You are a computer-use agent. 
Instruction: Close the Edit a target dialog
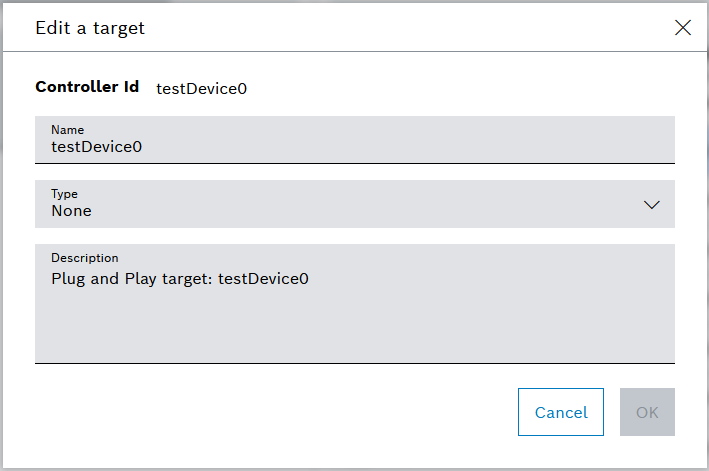[x=683, y=28]
